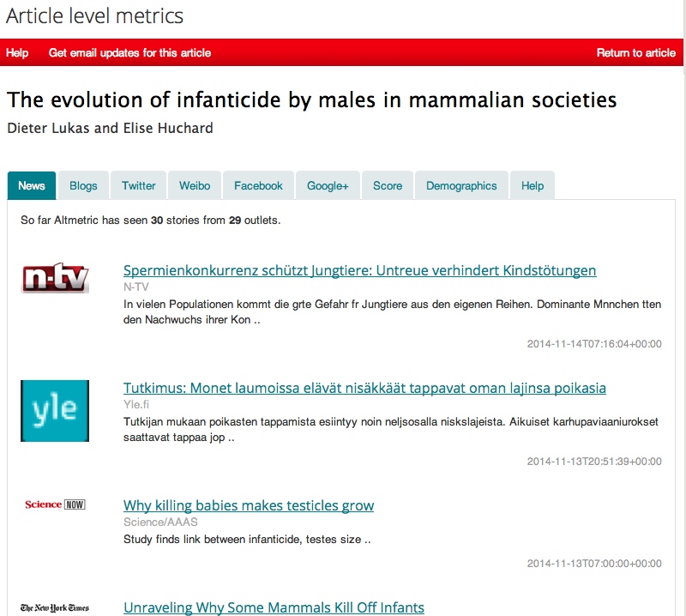Open the Tutkimus: Monet laumoissa story link
The width and height of the screenshot is (686, 616).
[364, 388]
